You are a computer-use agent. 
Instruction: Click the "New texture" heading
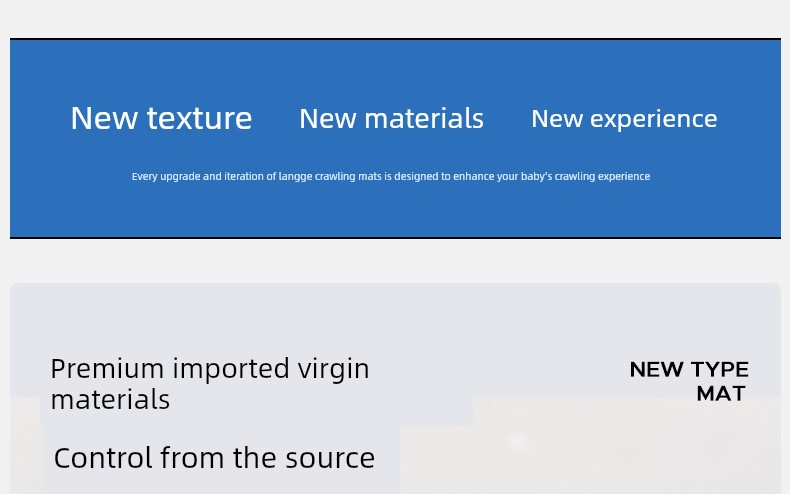(161, 118)
